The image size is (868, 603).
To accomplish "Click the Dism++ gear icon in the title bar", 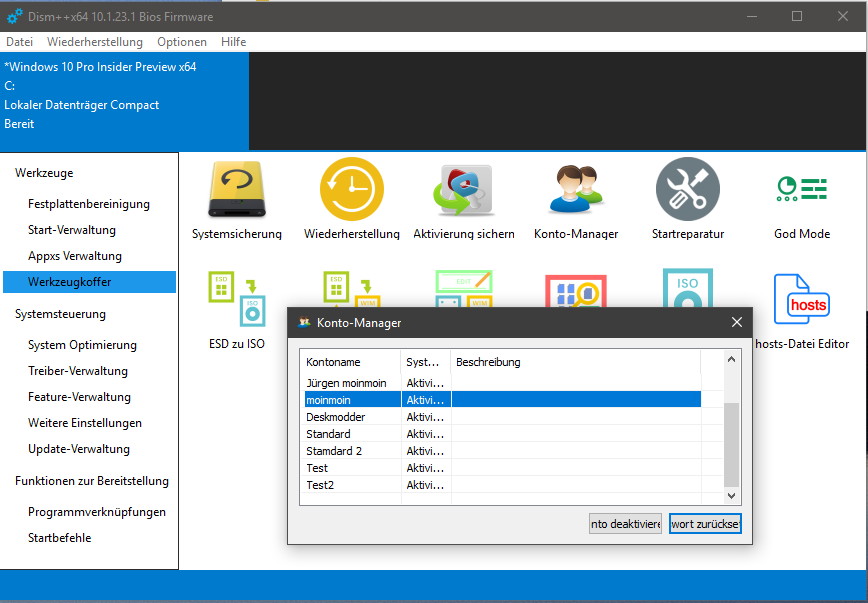I will (x=15, y=17).
